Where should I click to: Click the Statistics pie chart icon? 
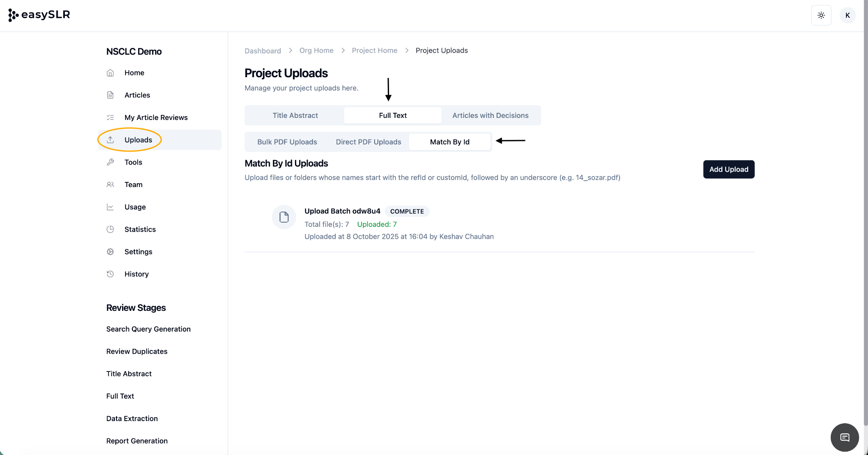click(110, 229)
